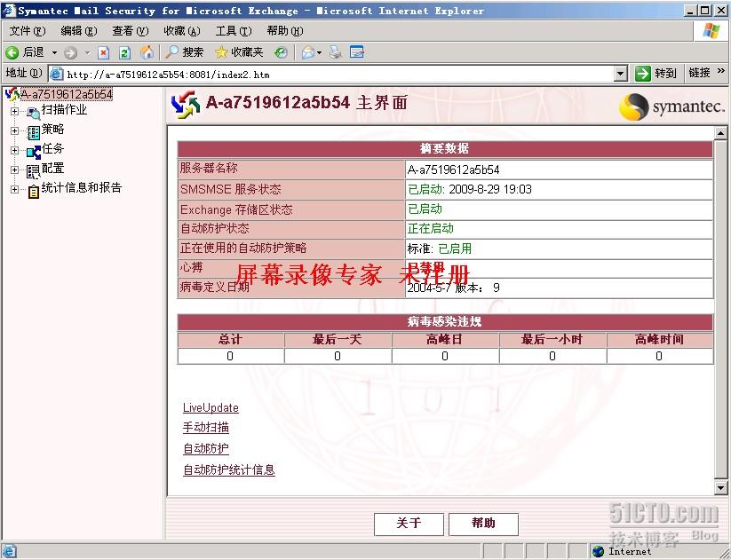731x560 pixels.
Task: Open Favorites (收藏夹) toolbar button
Action: [239, 52]
